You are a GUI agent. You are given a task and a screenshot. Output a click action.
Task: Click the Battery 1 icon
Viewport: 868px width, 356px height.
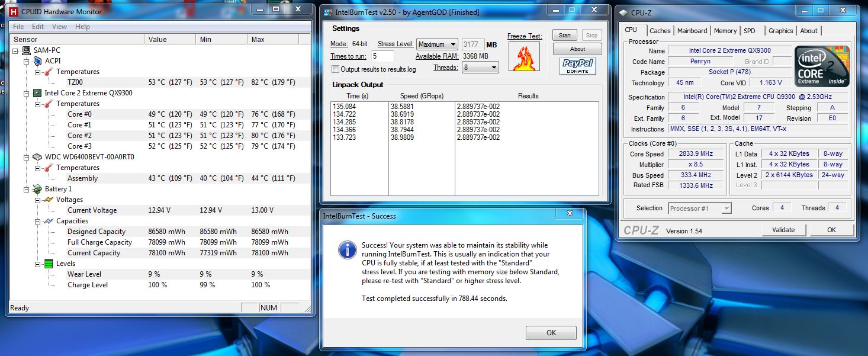tap(38, 189)
